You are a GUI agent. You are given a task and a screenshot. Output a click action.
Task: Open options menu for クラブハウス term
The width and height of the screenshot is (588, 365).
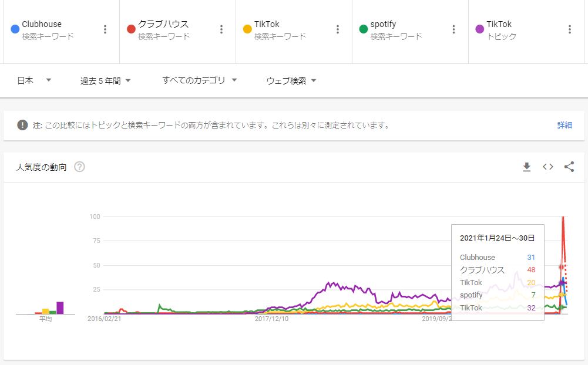221,29
